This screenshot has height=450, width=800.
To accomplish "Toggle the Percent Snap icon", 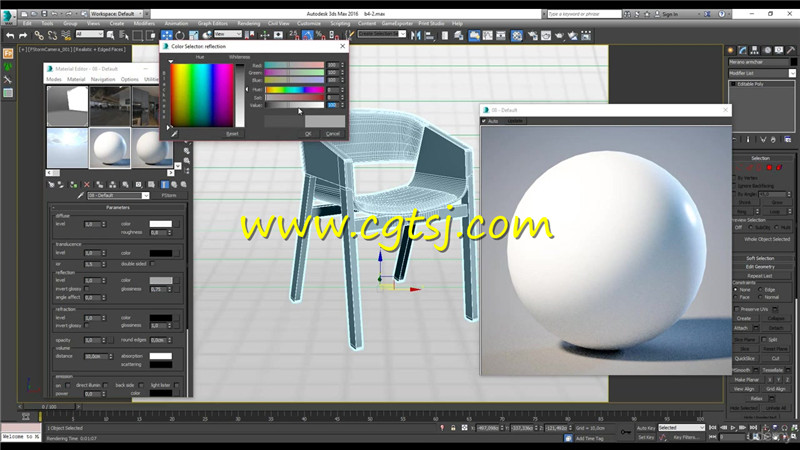I will [320, 35].
